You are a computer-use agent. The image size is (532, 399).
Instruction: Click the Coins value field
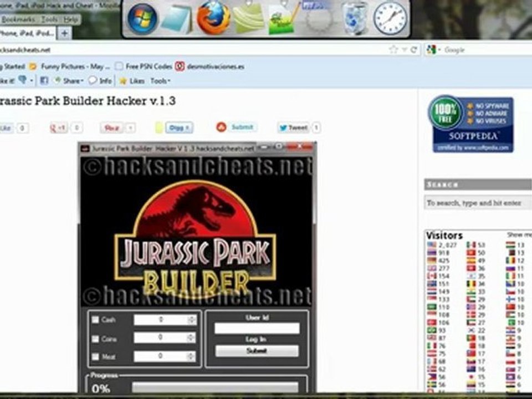click(x=161, y=337)
